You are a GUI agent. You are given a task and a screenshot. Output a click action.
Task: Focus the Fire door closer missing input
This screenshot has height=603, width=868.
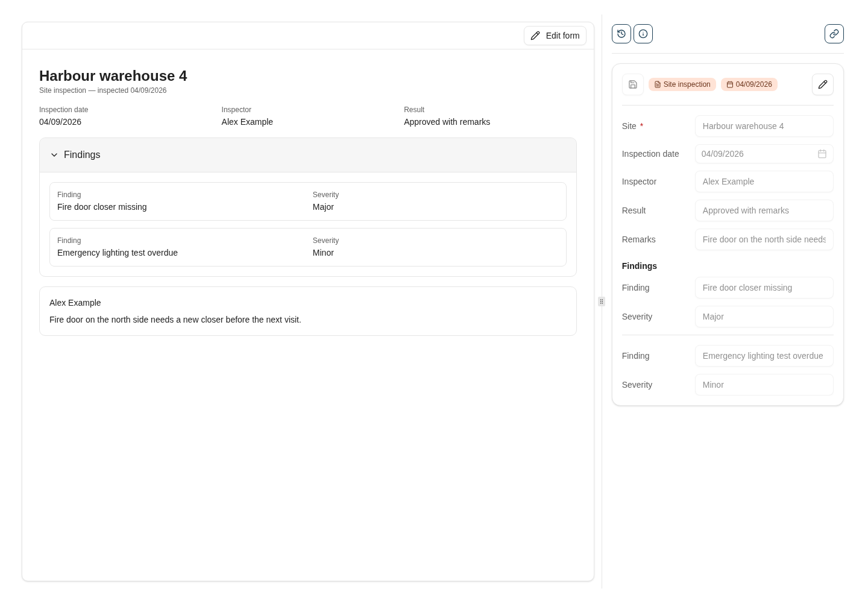coord(764,288)
